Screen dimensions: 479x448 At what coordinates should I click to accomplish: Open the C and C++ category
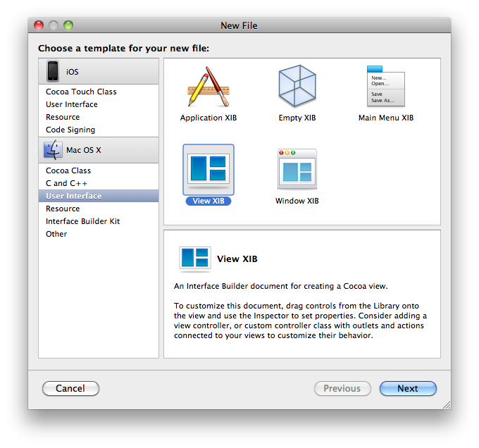[67, 183]
